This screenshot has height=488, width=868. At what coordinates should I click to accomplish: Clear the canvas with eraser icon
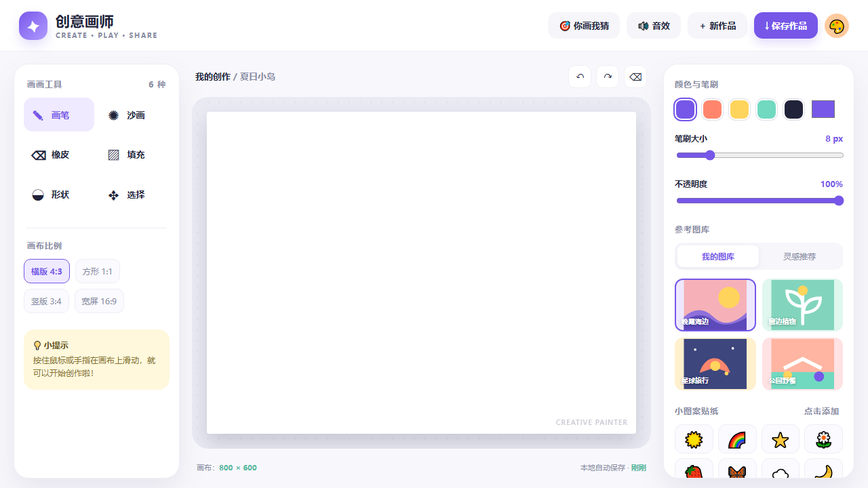point(635,77)
